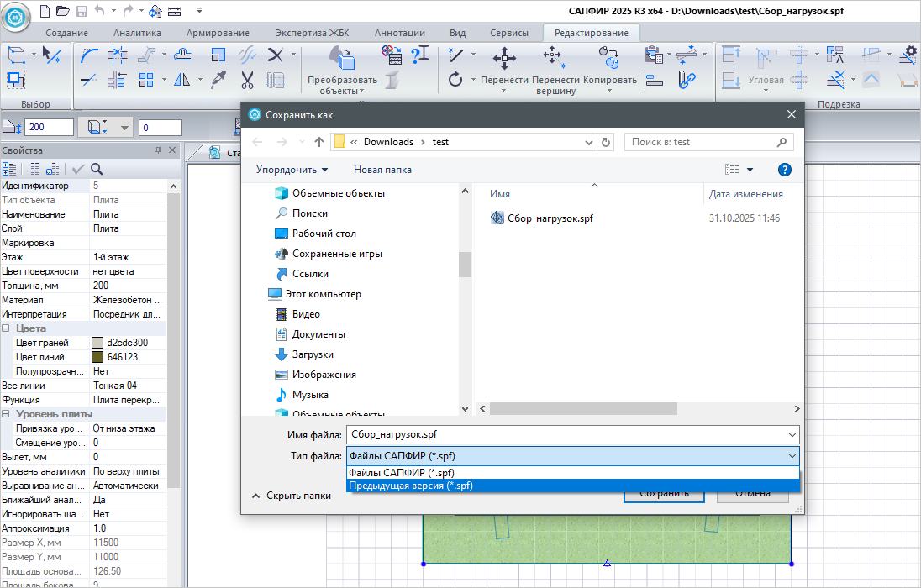Viewport: 921px width, 588px height.
Task: Open the Тип файла combo box
Action: (x=573, y=456)
